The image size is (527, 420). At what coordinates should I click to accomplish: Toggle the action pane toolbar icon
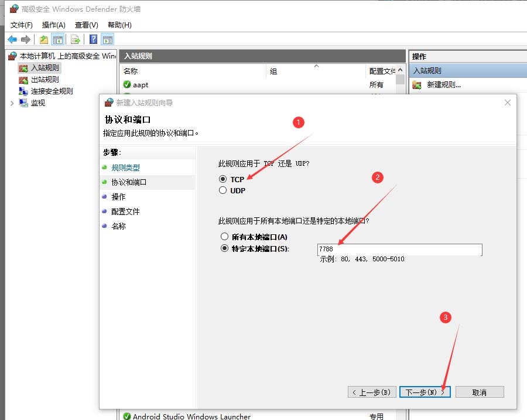[108, 40]
